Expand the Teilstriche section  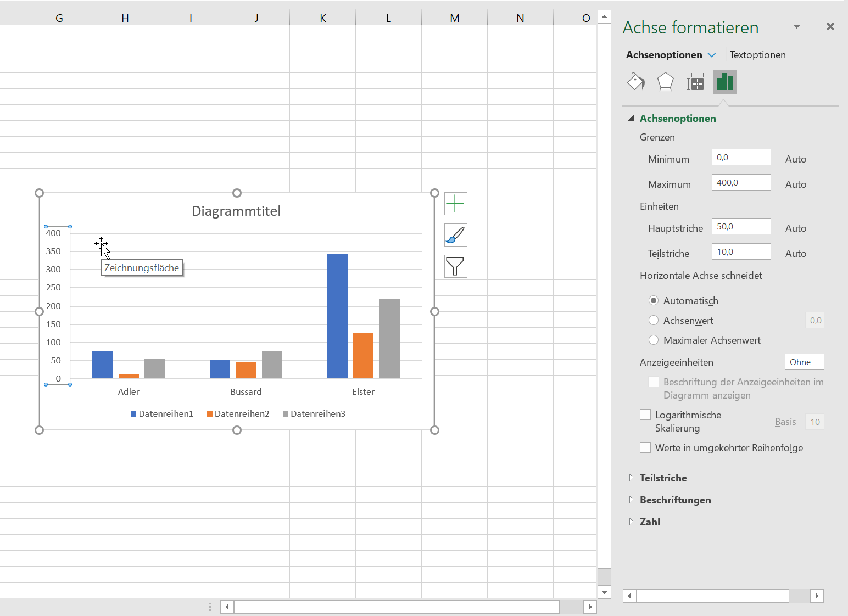(631, 478)
